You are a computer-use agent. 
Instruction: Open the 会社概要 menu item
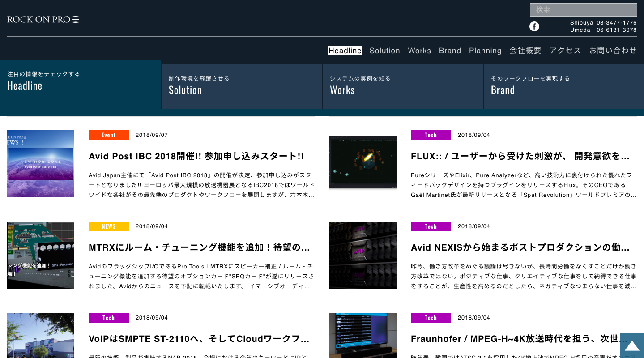pyautogui.click(x=525, y=51)
